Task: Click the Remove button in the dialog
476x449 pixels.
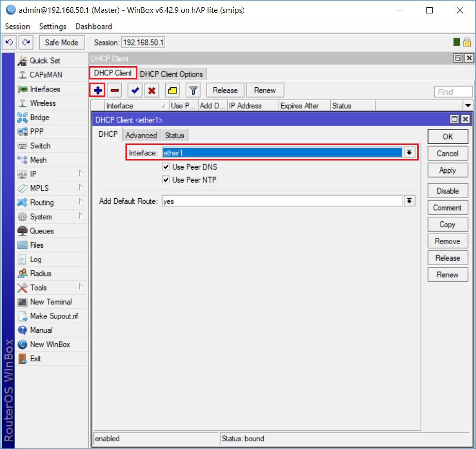Action: (x=448, y=241)
